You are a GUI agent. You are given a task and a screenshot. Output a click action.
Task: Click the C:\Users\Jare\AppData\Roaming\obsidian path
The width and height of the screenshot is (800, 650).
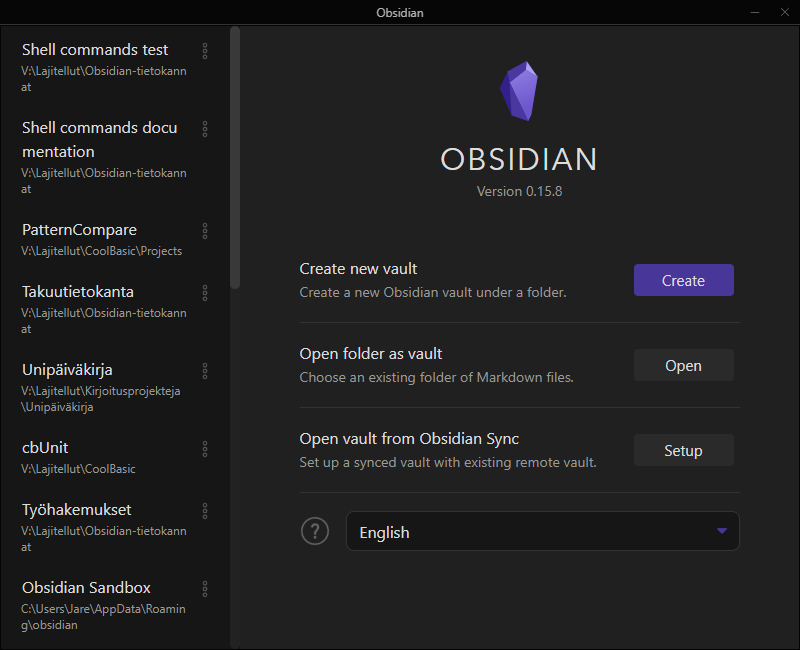(103, 617)
